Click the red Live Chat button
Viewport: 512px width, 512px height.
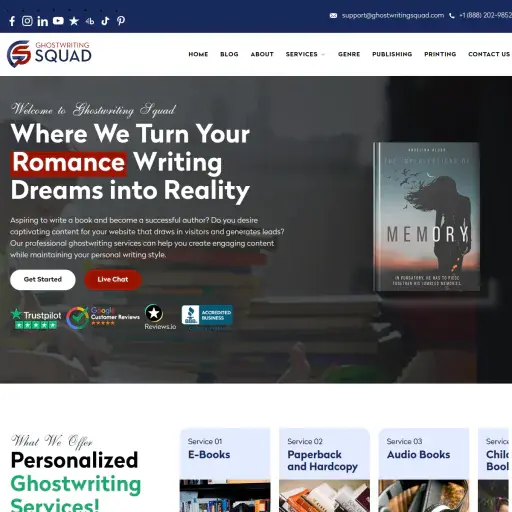(x=113, y=279)
